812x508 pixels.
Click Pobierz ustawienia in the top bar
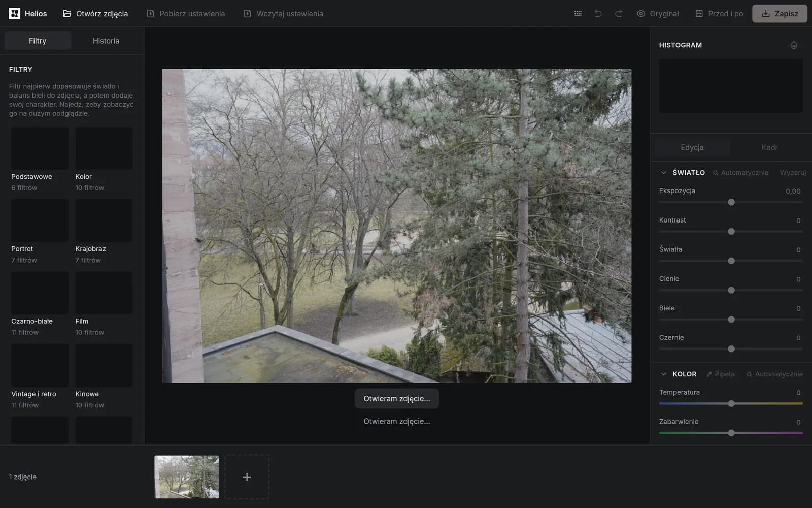(186, 14)
